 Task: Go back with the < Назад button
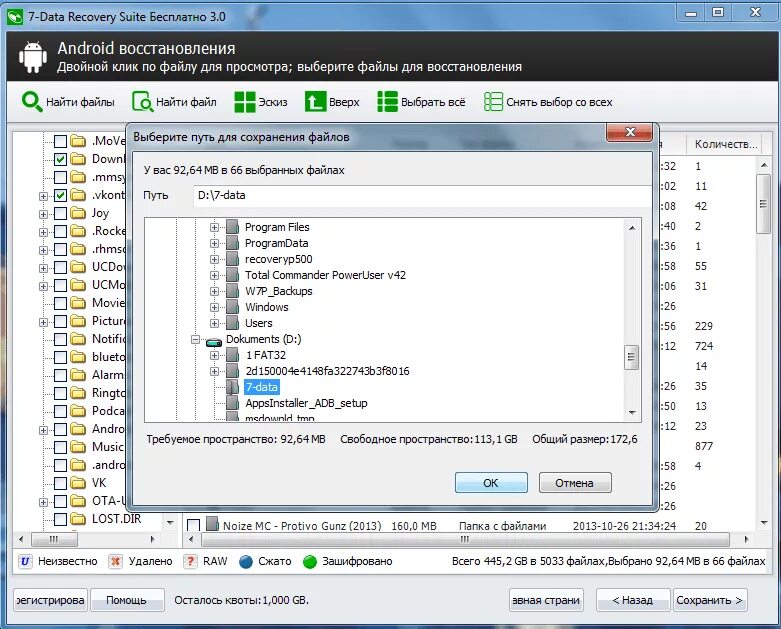[x=633, y=600]
